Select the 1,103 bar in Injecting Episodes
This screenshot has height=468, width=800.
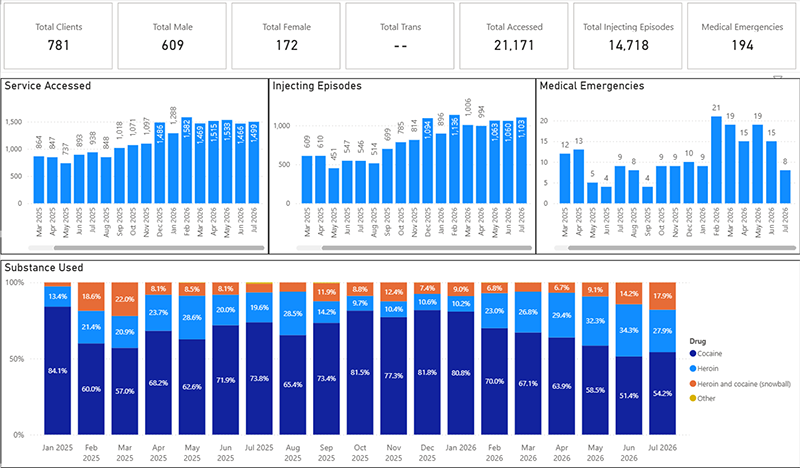coord(521,160)
